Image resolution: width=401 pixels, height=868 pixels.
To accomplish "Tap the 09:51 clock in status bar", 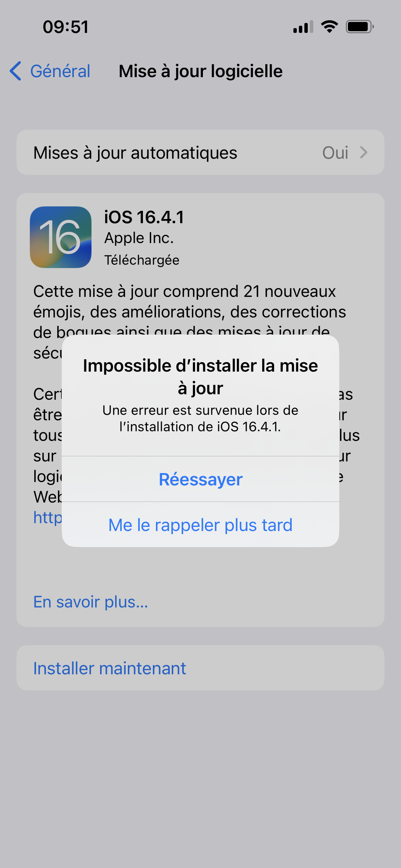I will pos(66,27).
